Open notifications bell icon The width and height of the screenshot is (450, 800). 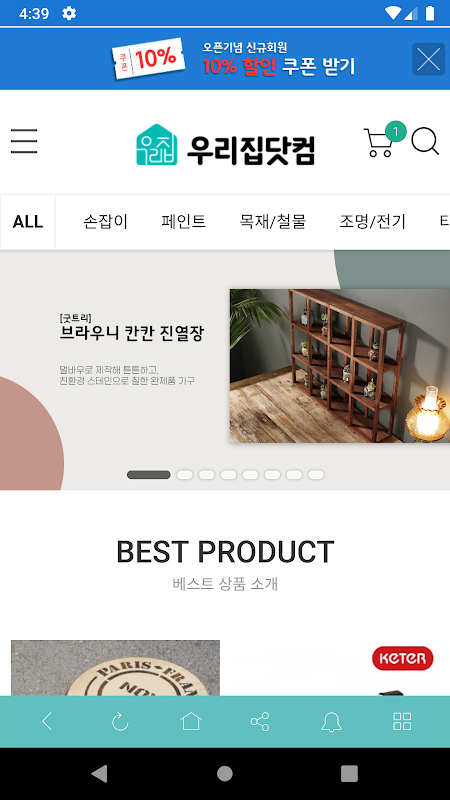pos(331,721)
